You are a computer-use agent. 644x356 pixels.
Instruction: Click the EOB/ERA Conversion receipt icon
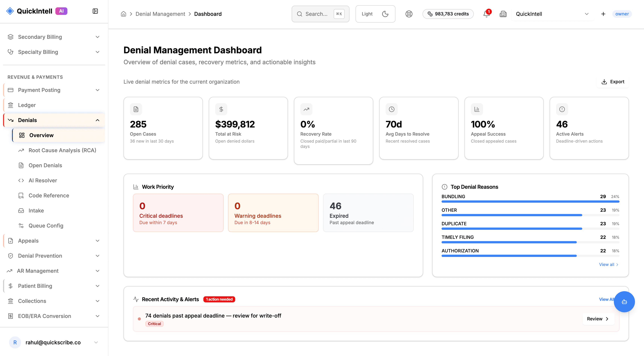tap(11, 316)
